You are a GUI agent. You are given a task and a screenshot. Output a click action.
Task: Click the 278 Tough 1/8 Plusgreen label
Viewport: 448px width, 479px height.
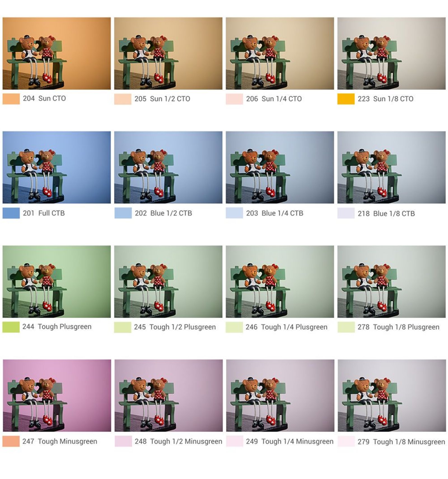click(x=398, y=327)
